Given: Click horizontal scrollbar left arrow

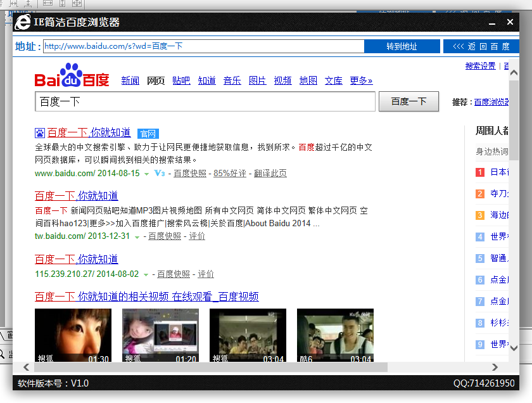Looking at the screenshot, I should tap(26, 367).
